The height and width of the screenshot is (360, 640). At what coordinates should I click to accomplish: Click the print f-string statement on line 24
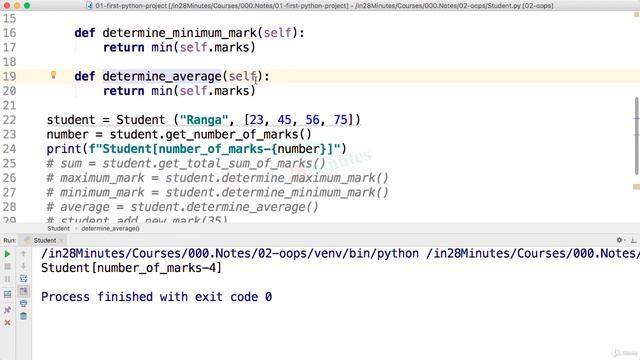[x=196, y=149]
